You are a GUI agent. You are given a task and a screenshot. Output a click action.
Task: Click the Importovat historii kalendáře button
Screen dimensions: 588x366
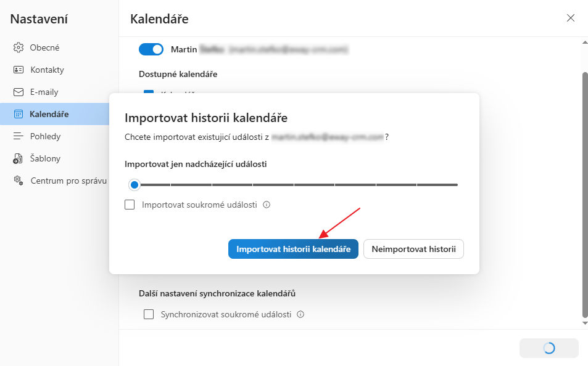(293, 249)
